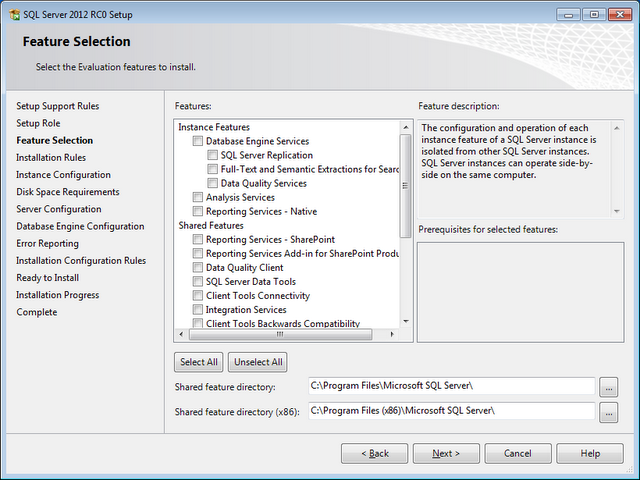Click the features list horizontal scrollbar thumb
This screenshot has height=480, width=640.
(280, 335)
